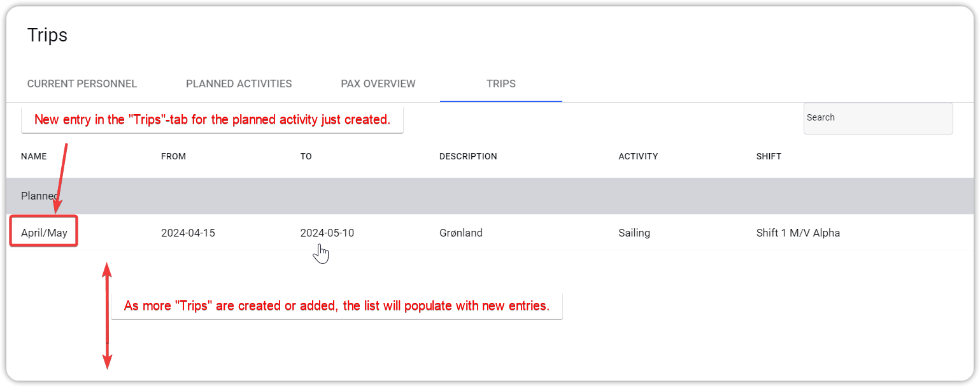Click the Trips tab
This screenshot has height=387, width=980.
click(501, 84)
